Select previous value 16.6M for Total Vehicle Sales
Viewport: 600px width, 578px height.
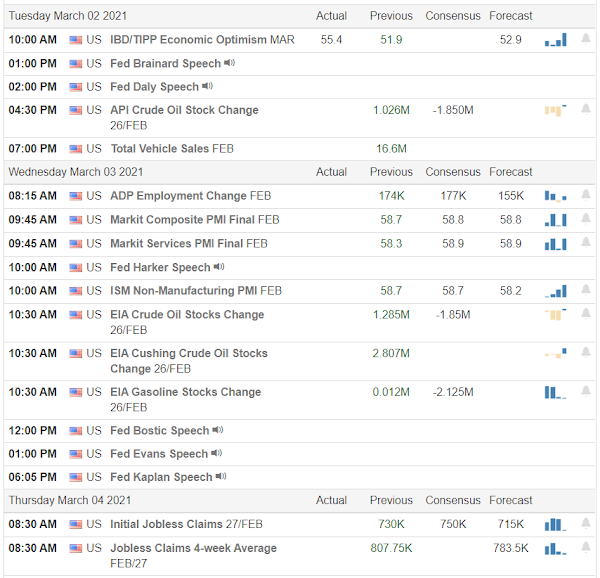391,149
